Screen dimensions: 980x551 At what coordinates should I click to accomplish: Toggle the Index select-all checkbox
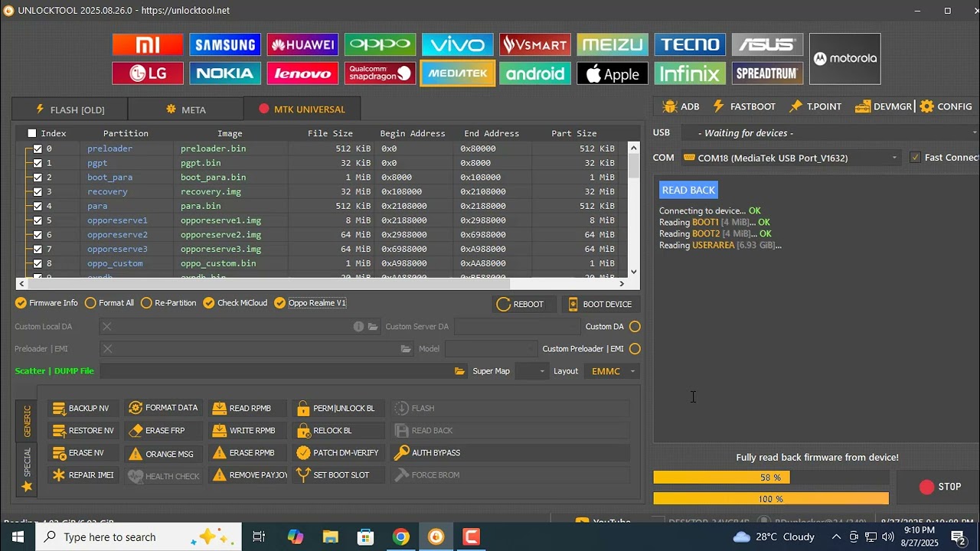tap(32, 133)
